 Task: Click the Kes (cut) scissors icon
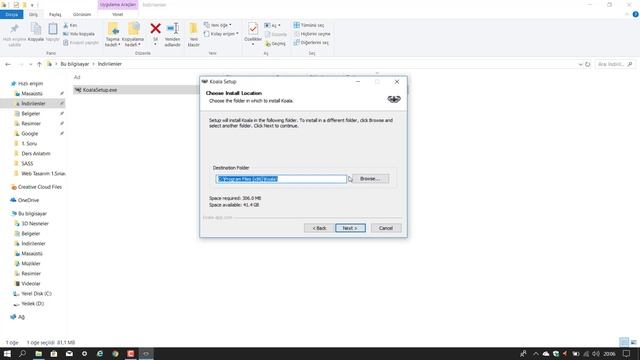click(70, 25)
